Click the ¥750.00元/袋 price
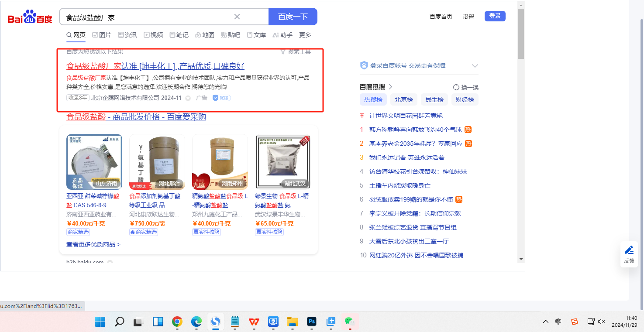The height and width of the screenshot is (332, 644). pos(147,223)
